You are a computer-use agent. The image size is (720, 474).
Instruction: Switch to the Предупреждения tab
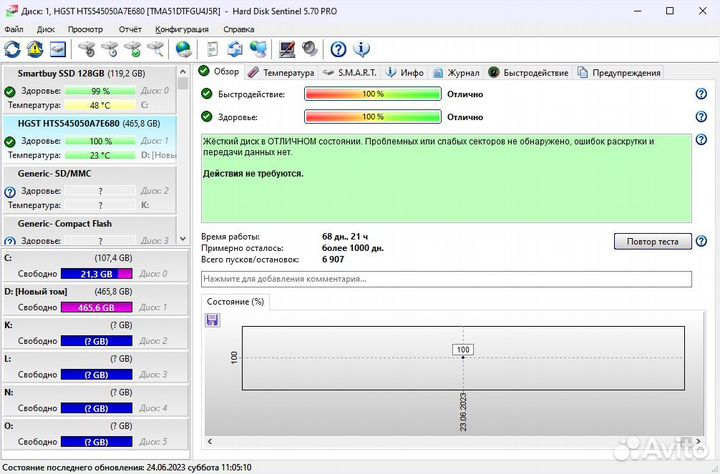point(619,73)
